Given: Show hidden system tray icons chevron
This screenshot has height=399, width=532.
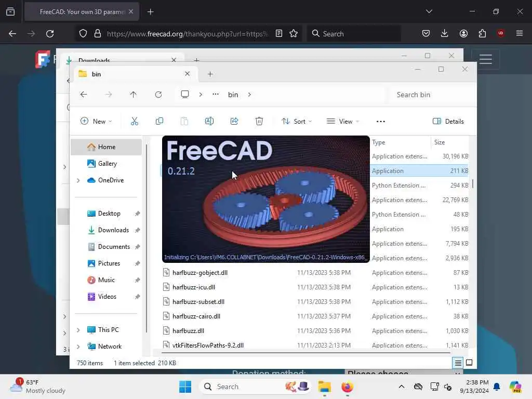Looking at the screenshot, I should point(401,387).
